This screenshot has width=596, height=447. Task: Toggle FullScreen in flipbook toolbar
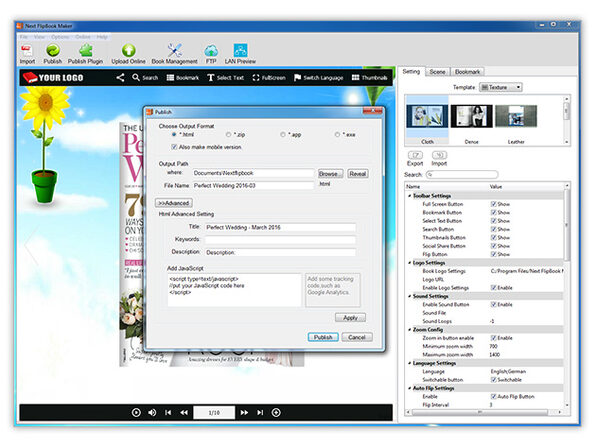[x=269, y=78]
